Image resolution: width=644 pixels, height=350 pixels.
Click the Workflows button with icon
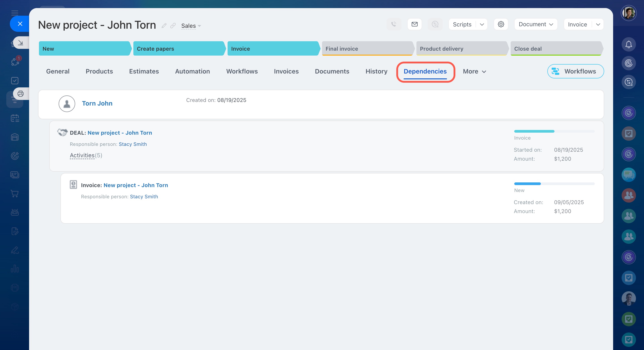click(x=576, y=71)
